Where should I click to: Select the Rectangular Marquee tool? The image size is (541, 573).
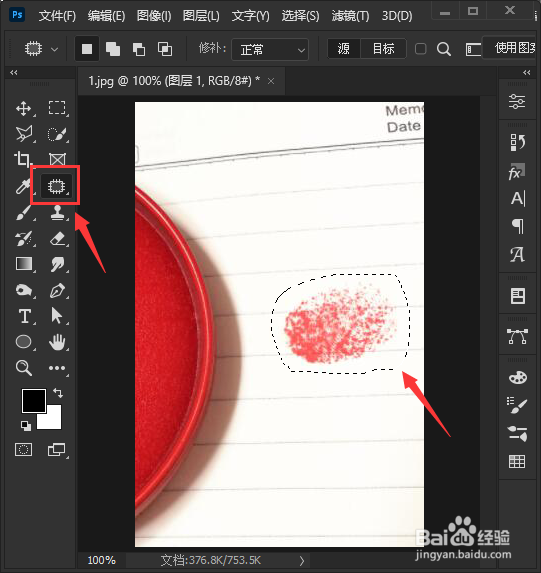[57, 108]
